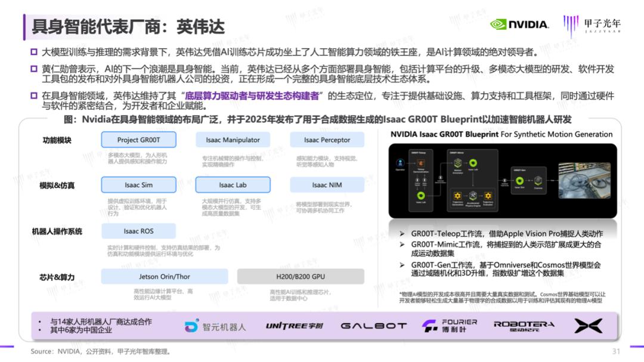Click the Unitree 宇树 logo
The height and width of the screenshot is (362, 644).
pyautogui.click(x=294, y=326)
